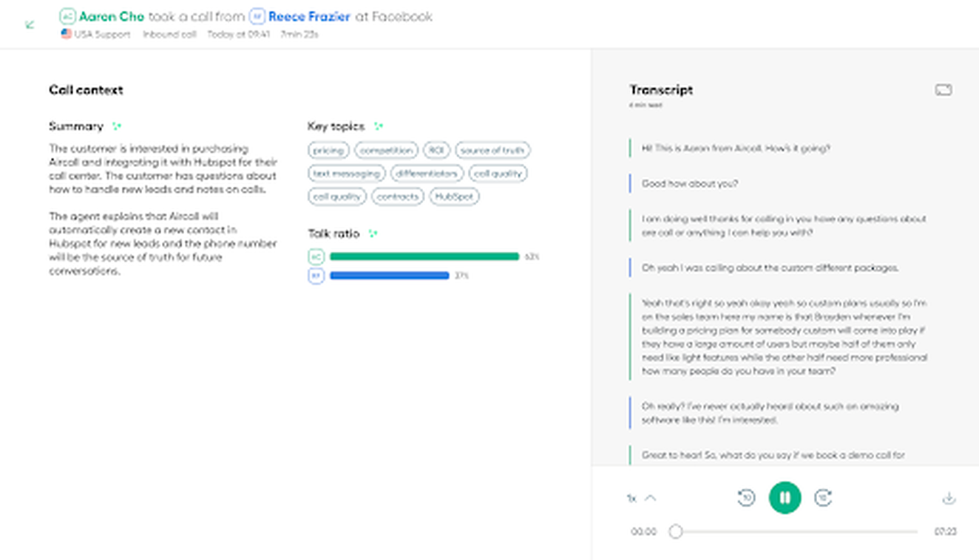
Task: Select the "pricing" key topic tag
Action: [x=328, y=151]
